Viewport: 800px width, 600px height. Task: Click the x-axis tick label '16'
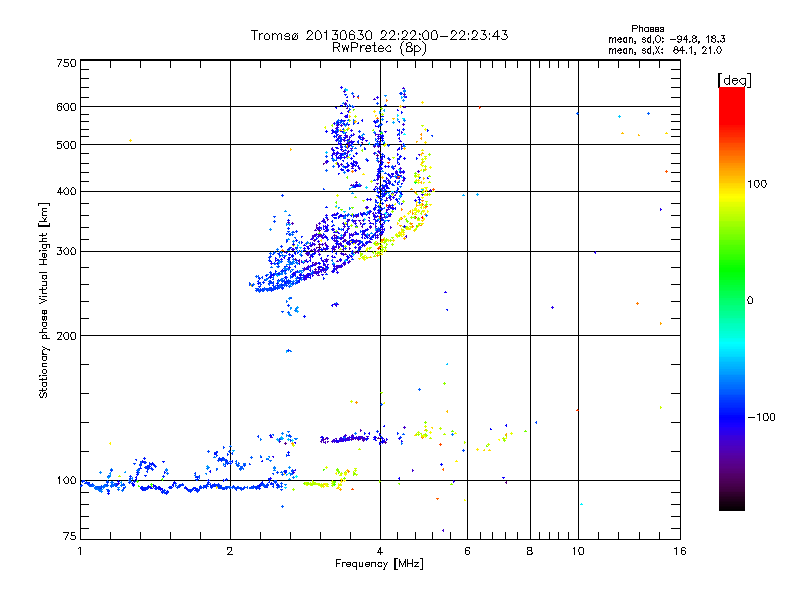(680, 551)
